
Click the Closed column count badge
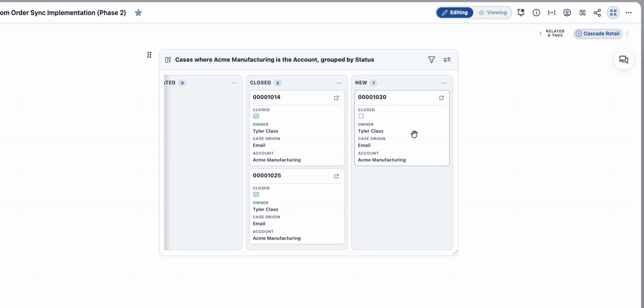(277, 83)
